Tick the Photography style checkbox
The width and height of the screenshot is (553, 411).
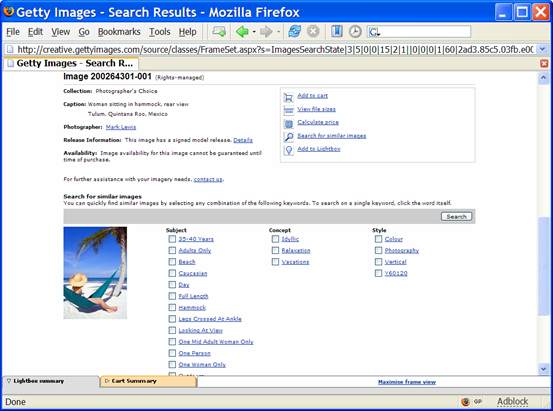[x=378, y=250]
